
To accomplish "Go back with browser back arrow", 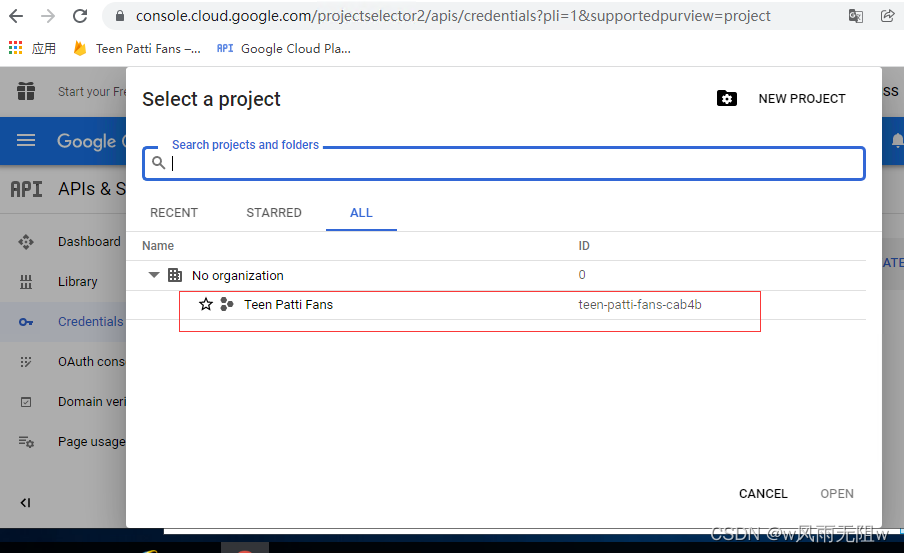I will [16, 16].
